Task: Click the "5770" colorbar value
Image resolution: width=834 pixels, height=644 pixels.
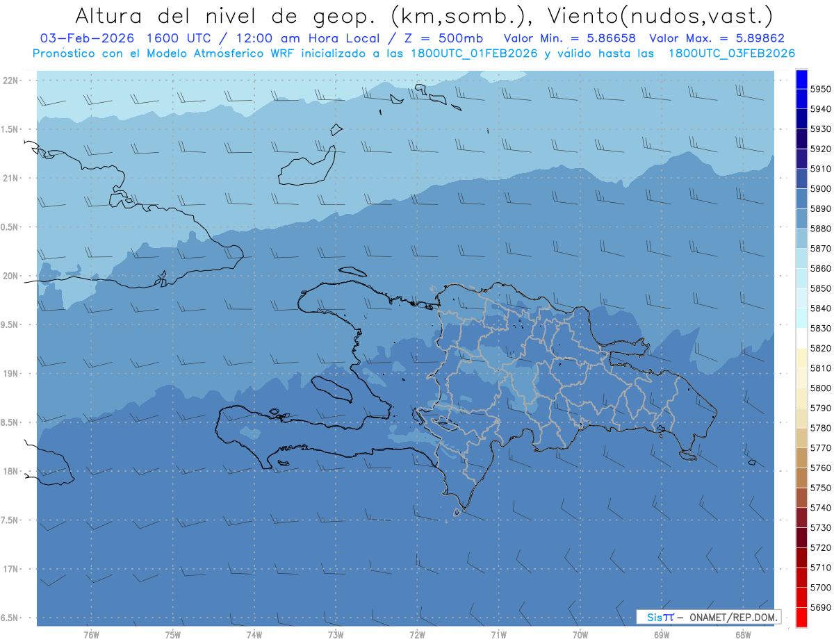Action: tap(821, 448)
